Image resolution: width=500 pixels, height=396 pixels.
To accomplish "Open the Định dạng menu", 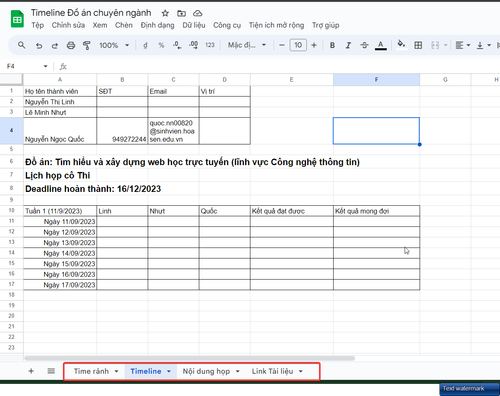I will [x=157, y=25].
